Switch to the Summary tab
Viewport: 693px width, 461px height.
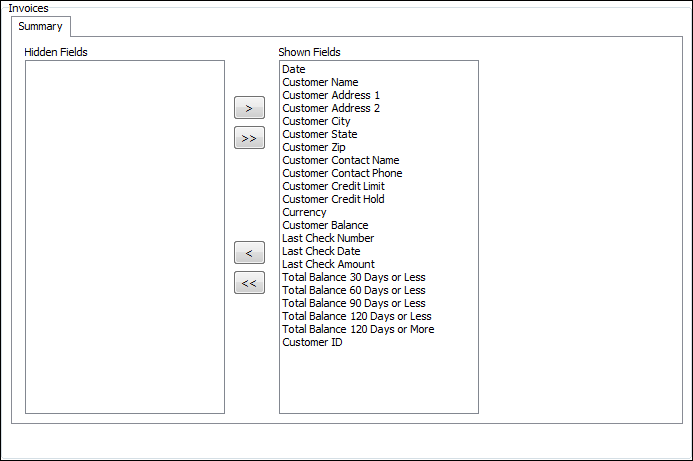point(40,27)
